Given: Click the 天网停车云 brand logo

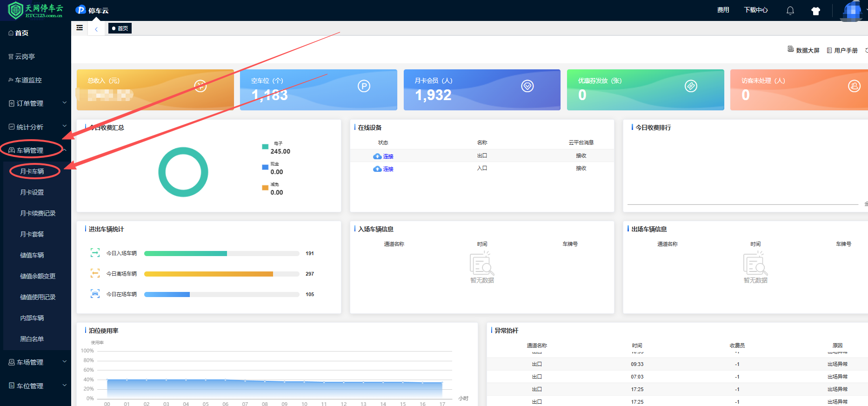Looking at the screenshot, I should (35, 10).
